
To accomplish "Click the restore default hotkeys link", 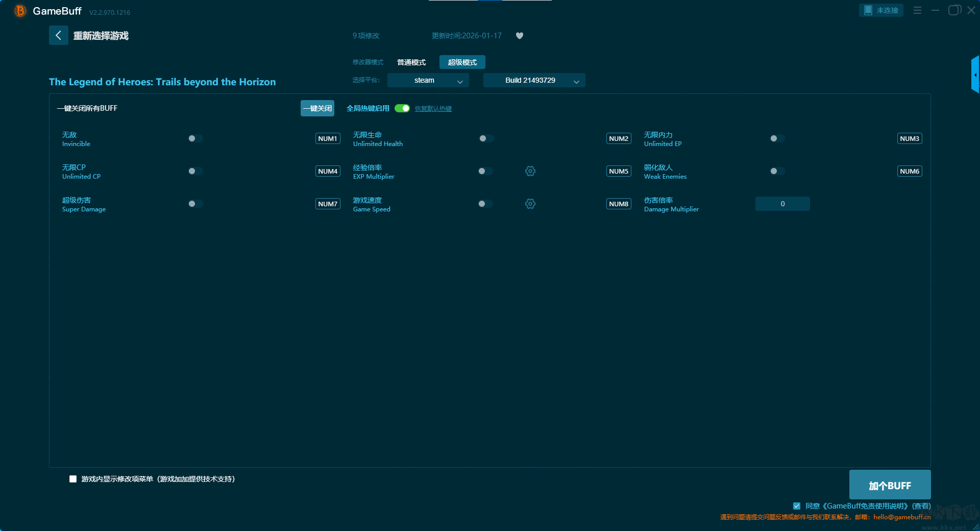I will pyautogui.click(x=433, y=109).
